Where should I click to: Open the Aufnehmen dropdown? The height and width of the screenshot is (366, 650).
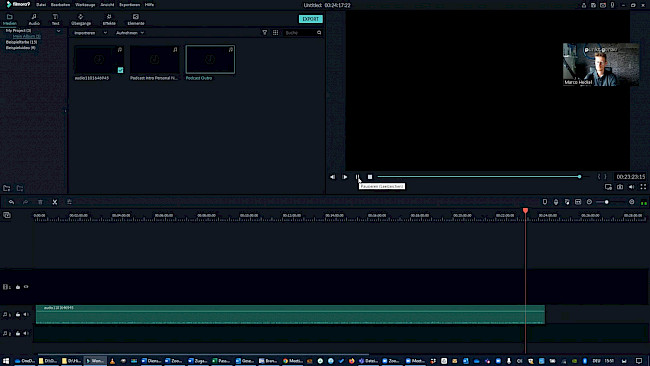tap(130, 33)
